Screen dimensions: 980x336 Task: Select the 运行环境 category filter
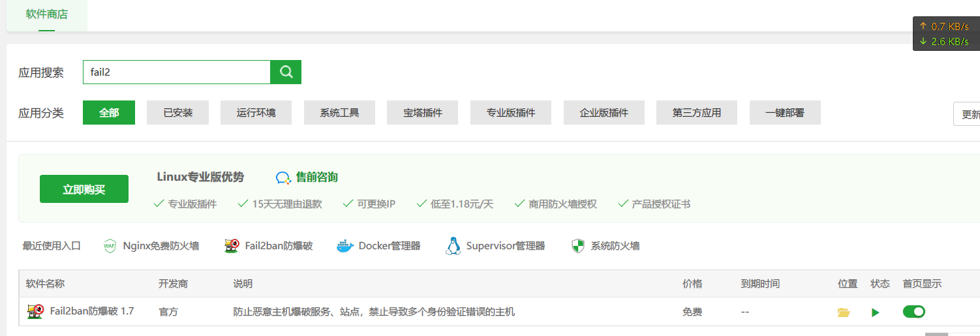tap(256, 113)
